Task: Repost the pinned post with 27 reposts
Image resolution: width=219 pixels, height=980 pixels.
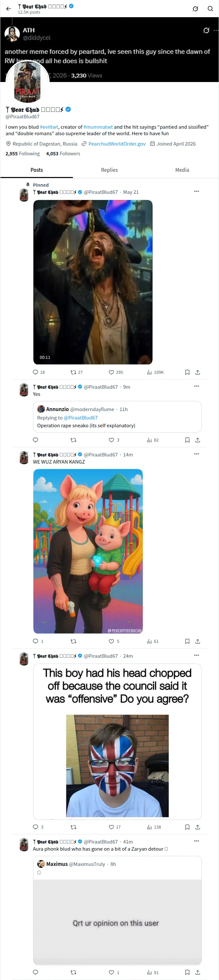Action: tap(77, 372)
